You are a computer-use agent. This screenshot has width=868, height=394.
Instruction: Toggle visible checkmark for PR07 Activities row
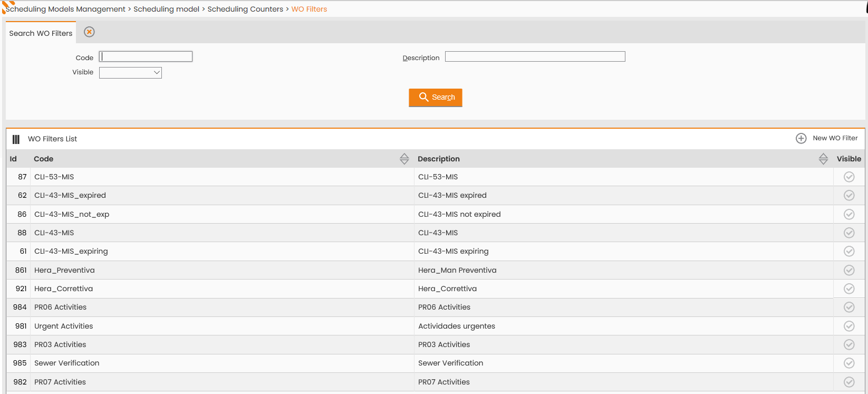click(x=849, y=382)
